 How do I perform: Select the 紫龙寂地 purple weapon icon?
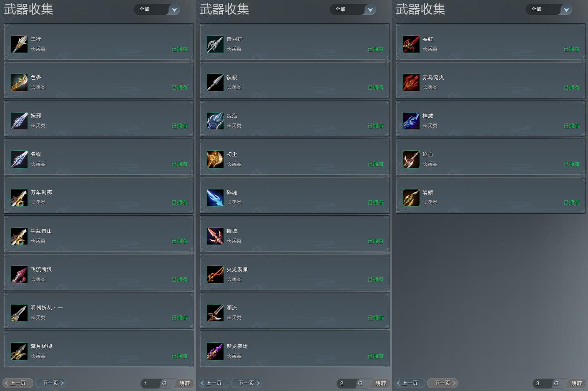tap(215, 351)
